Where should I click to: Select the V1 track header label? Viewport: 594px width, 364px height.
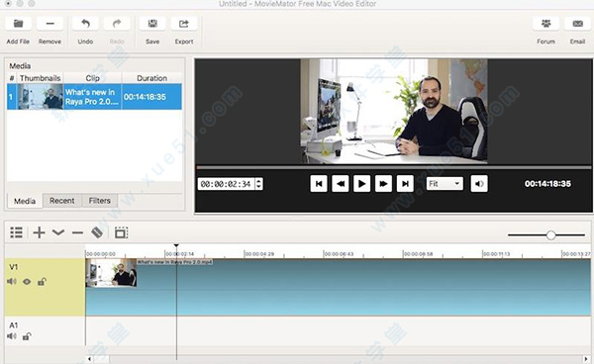[x=13, y=267]
